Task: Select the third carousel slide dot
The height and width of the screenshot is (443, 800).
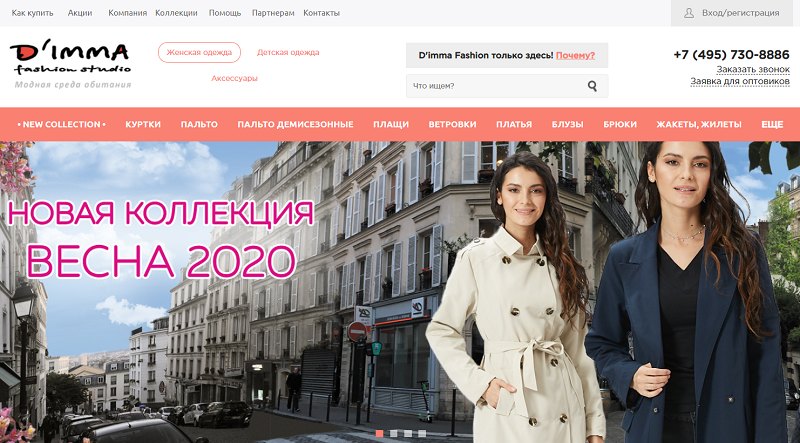Action: tap(408, 433)
